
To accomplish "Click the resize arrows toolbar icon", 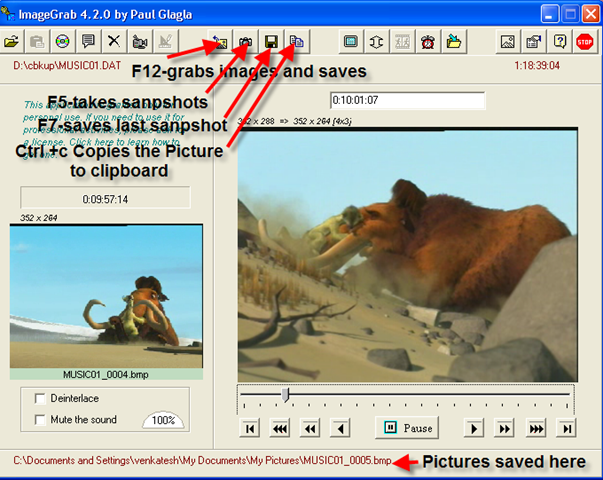I will point(376,41).
